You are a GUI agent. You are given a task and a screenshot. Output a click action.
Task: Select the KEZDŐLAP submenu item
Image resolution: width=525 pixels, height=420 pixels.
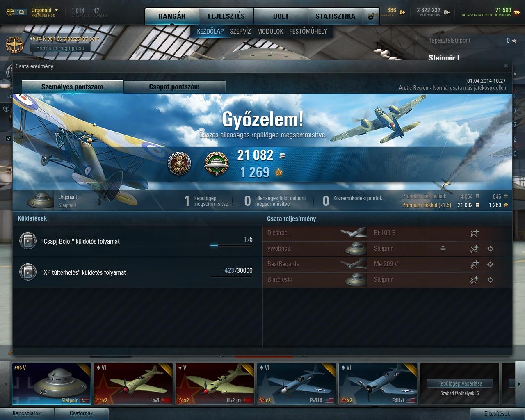click(210, 31)
